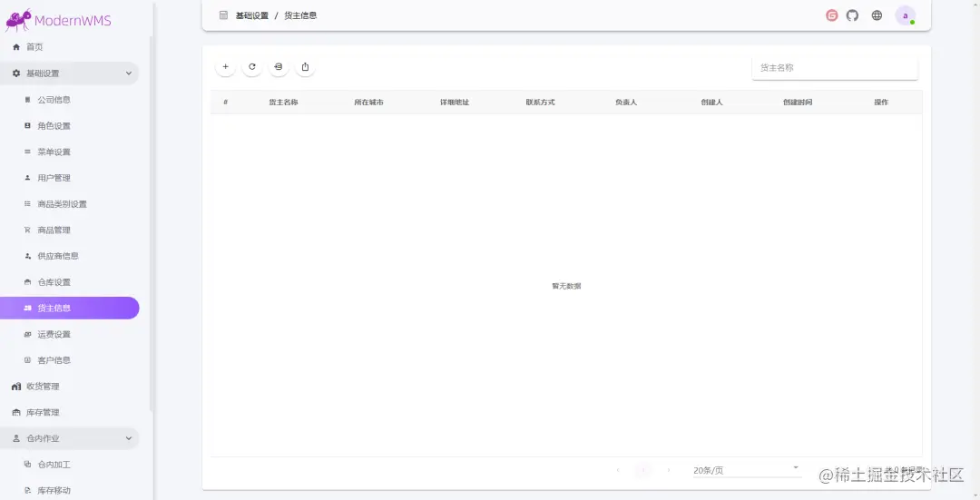Collapse the 仓内作业 menu chevron

click(129, 438)
